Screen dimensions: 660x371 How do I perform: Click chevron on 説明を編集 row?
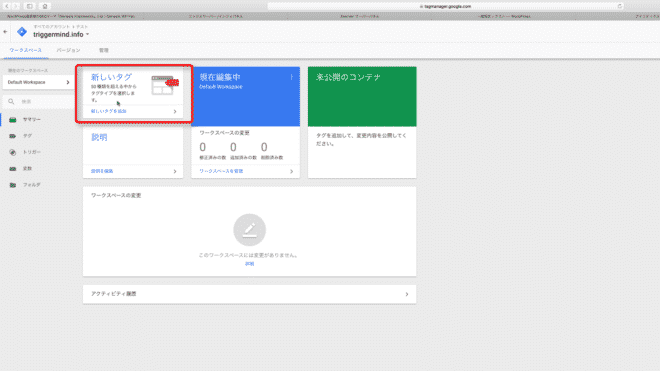pyautogui.click(x=175, y=171)
